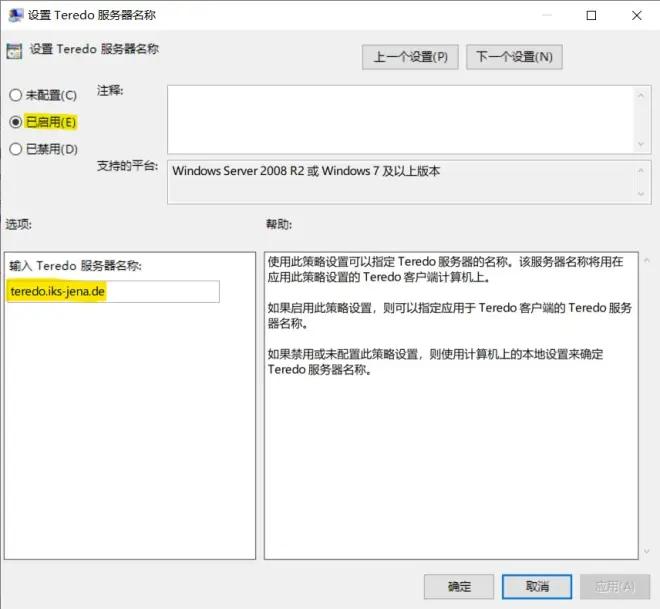Screen dimensions: 660x609
Task: Click up arrow of comment box scrollbar
Action: 641,96
